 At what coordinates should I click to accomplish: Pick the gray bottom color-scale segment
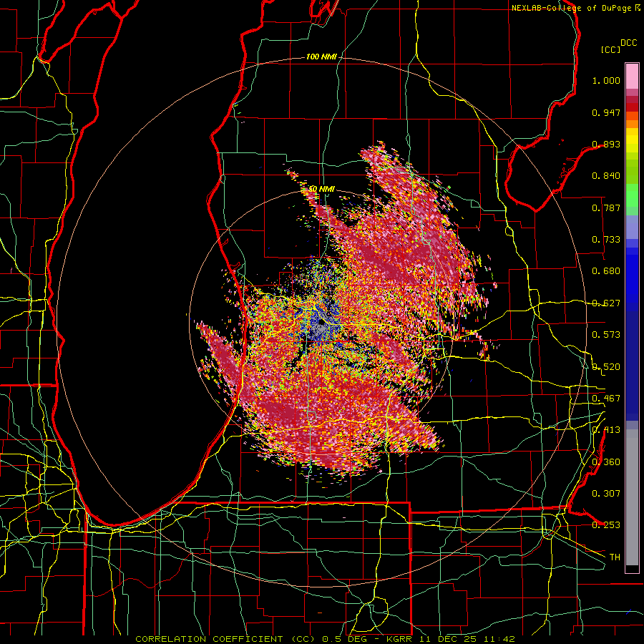click(x=632, y=498)
